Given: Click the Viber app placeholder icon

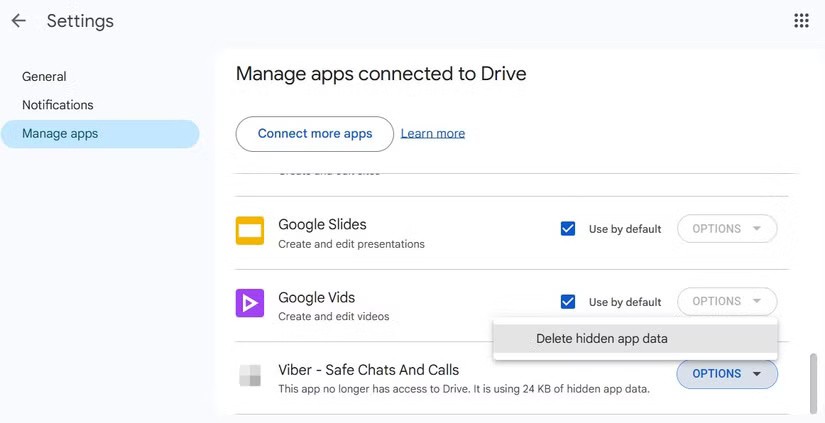Looking at the screenshot, I should tap(250, 376).
